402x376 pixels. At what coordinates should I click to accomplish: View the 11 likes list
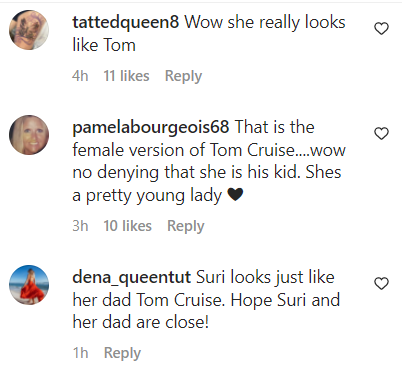tap(126, 76)
